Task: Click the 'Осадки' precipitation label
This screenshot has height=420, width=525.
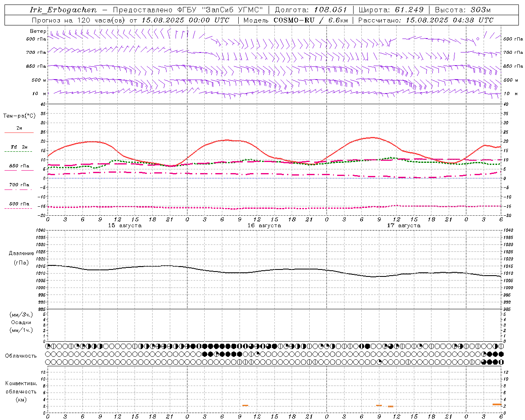Action: point(21,322)
